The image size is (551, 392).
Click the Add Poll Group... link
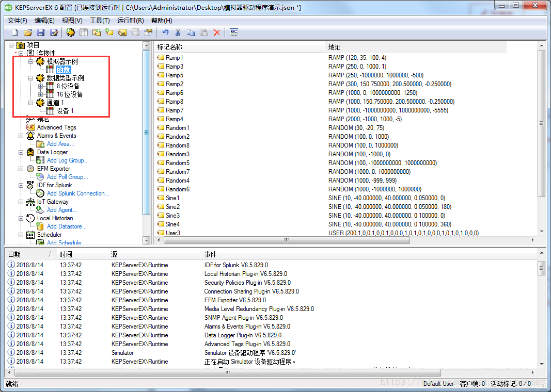(68, 177)
